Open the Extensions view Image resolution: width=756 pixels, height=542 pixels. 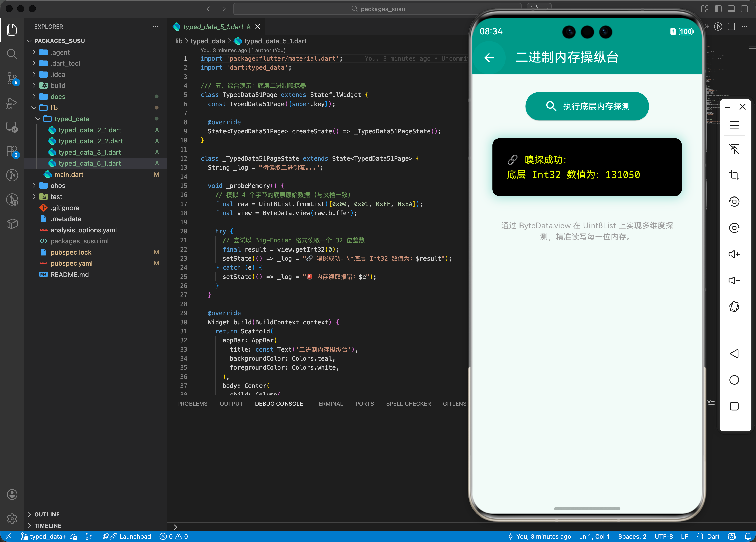pos(12,151)
